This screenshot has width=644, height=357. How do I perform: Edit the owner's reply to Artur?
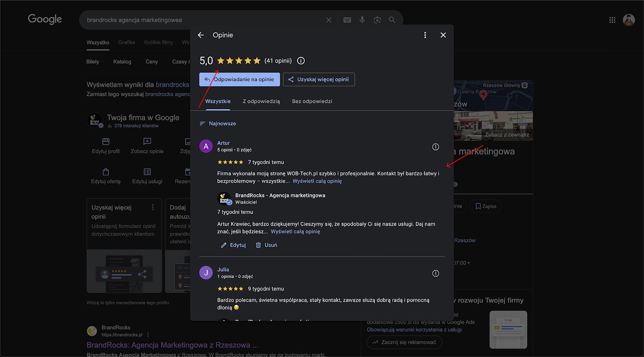233,245
